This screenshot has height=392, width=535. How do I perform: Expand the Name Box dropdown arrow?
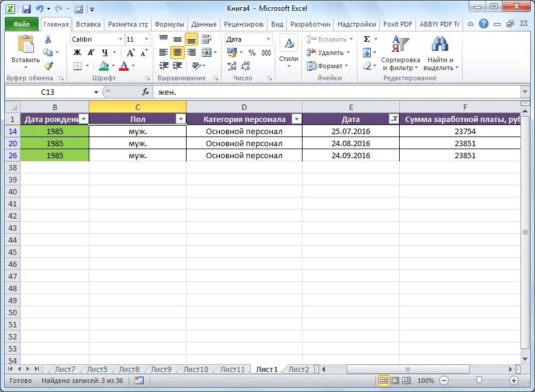96,92
